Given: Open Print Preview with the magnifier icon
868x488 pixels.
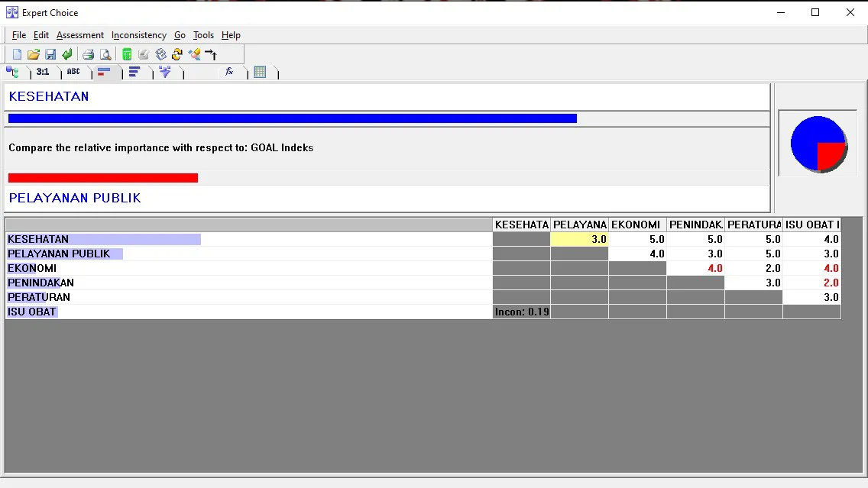Looking at the screenshot, I should tap(105, 54).
